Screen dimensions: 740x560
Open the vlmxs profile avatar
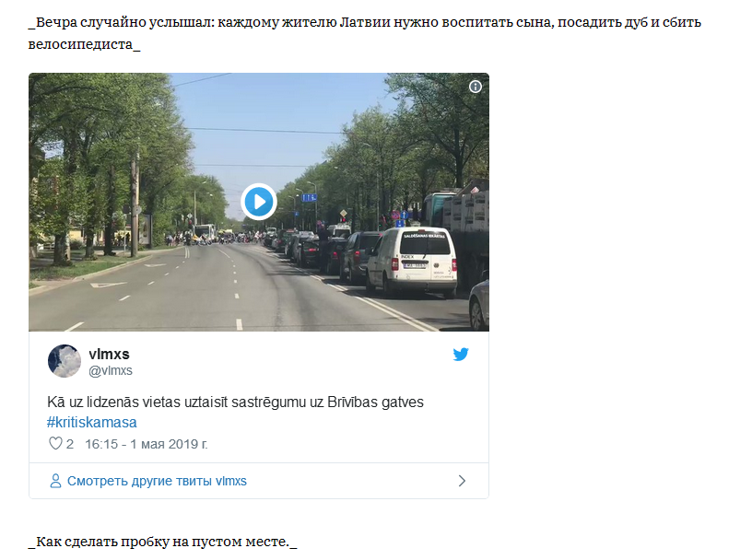click(x=65, y=361)
